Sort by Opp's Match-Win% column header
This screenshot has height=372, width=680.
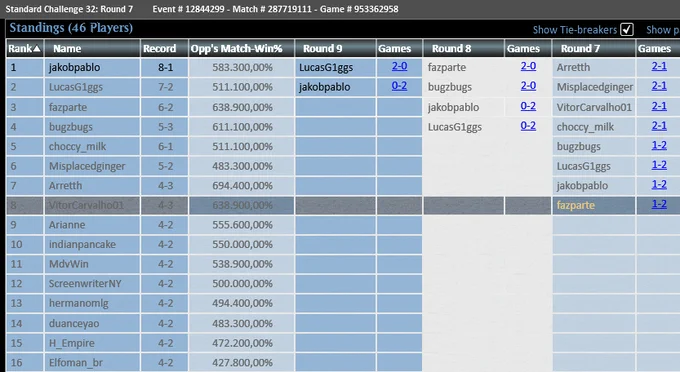[x=242, y=49]
